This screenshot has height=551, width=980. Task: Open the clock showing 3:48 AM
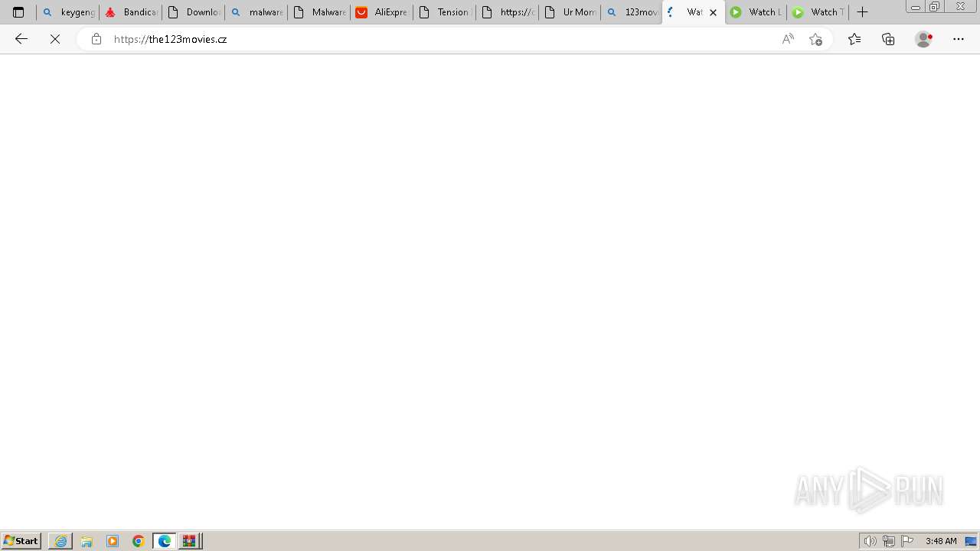coord(941,541)
